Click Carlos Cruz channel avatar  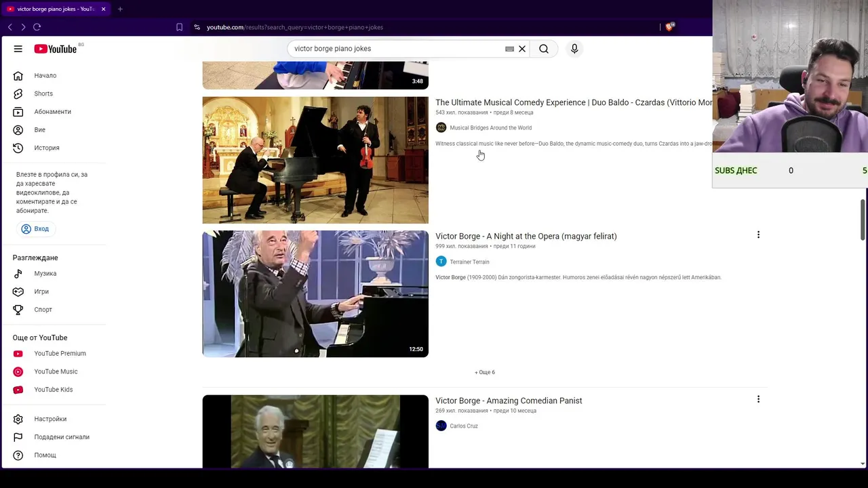441,426
